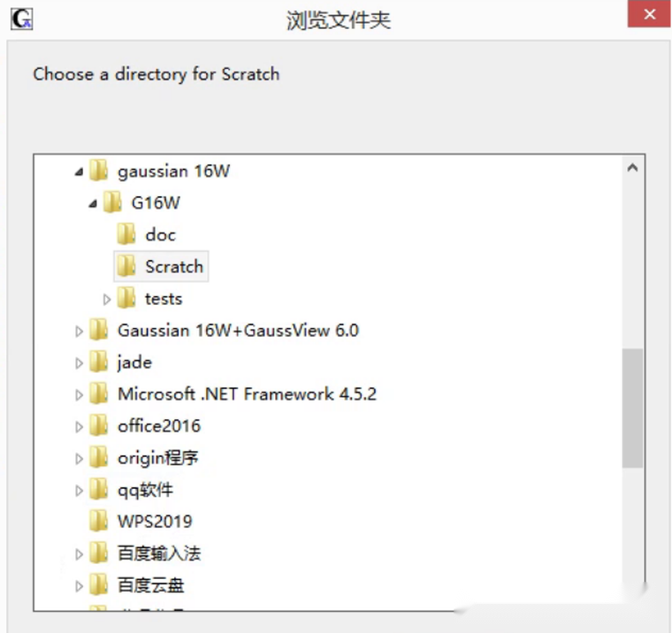Select the 'tests' folder label
672x633 pixels.
(x=164, y=299)
